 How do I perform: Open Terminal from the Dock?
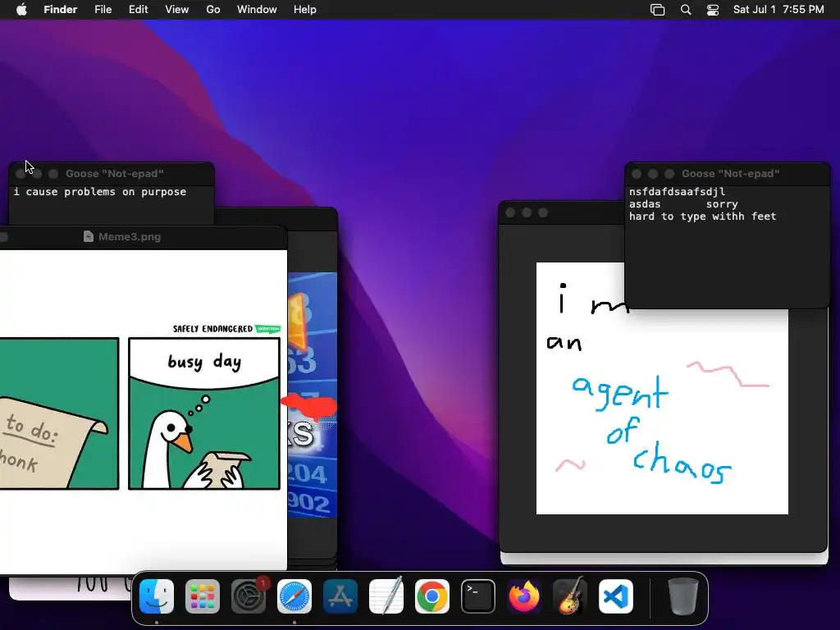click(478, 596)
